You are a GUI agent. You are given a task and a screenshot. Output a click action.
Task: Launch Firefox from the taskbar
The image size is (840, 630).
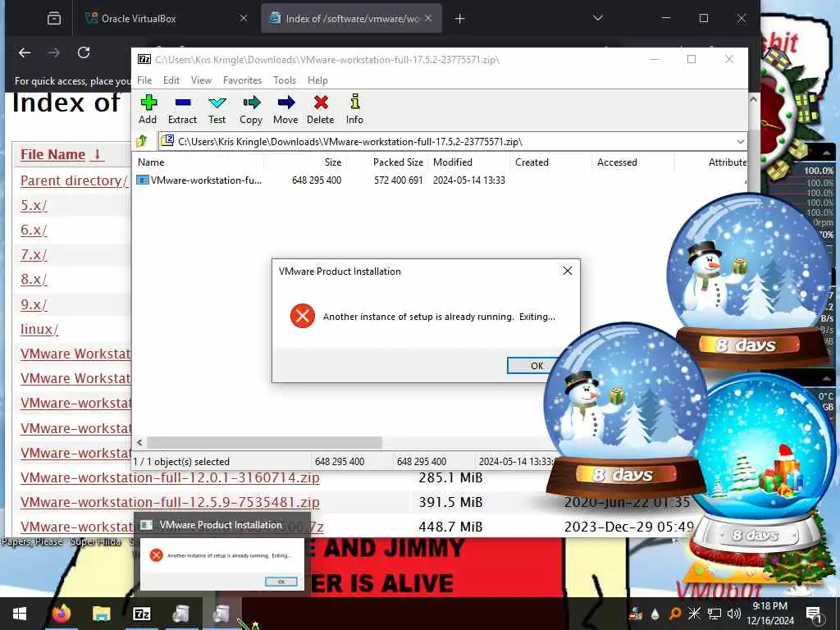point(61,614)
